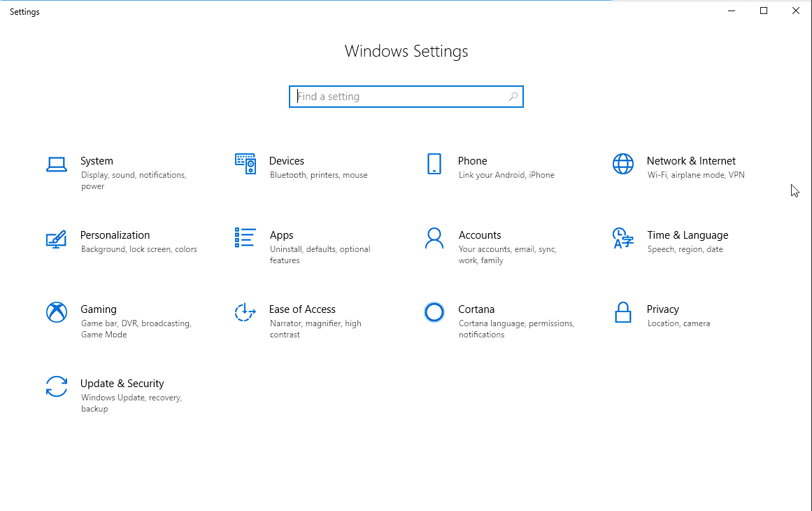Open Network & Internet settings
Viewport: 812px width, 511px height.
691,161
